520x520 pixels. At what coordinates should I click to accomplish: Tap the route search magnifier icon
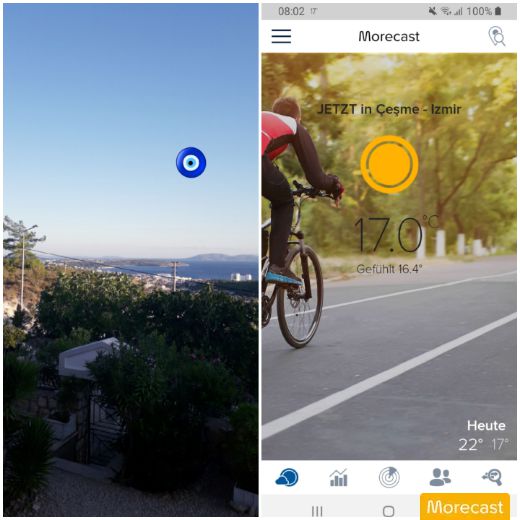[x=492, y=477]
